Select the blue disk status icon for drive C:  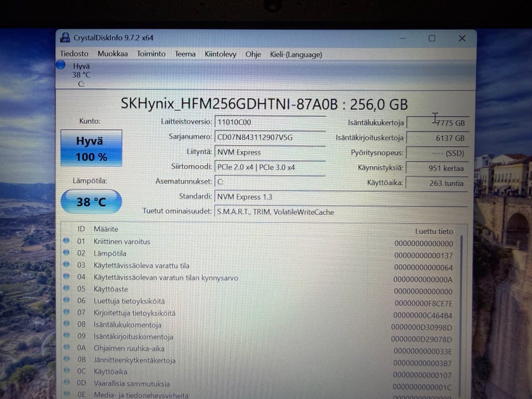pyautogui.click(x=61, y=64)
